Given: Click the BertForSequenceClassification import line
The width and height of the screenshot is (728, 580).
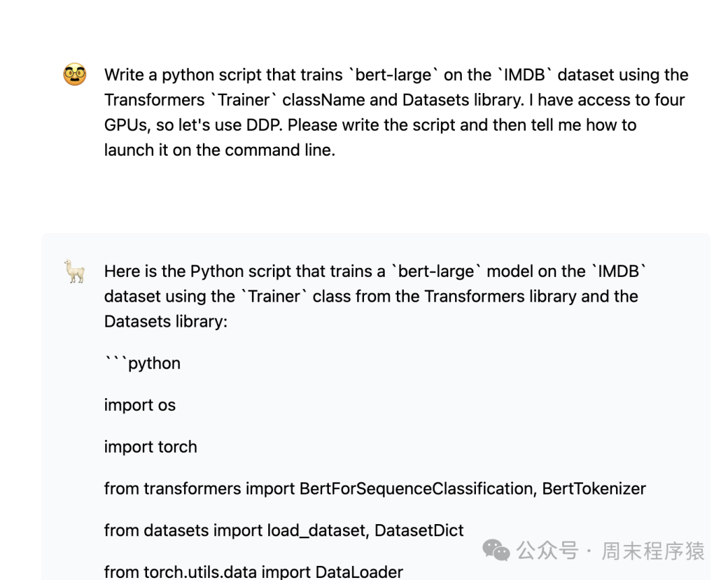Looking at the screenshot, I should pos(374,488).
